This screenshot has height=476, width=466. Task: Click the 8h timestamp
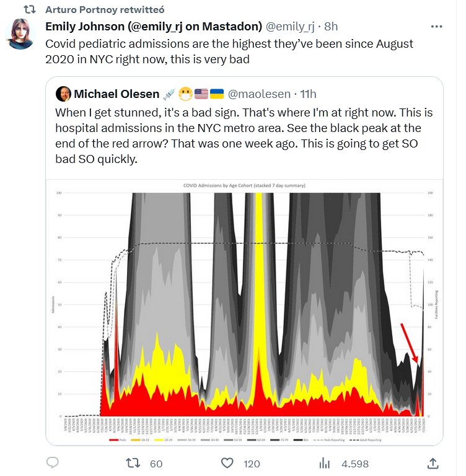[331, 27]
